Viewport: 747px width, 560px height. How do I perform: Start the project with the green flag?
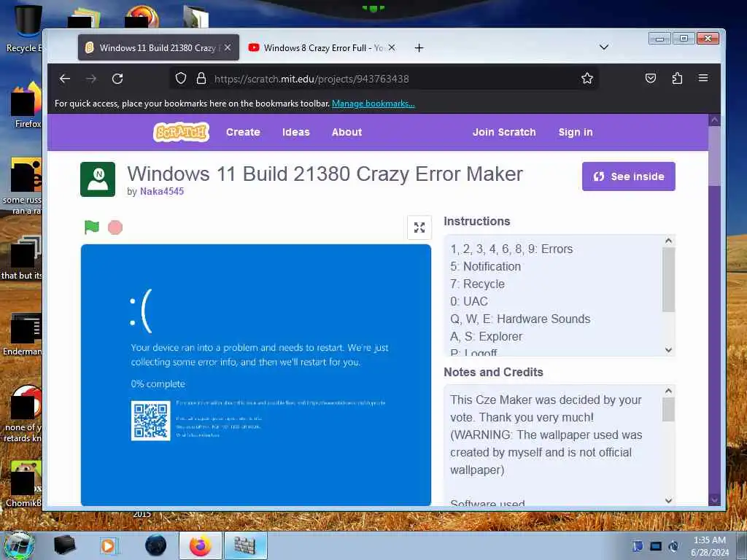[91, 227]
